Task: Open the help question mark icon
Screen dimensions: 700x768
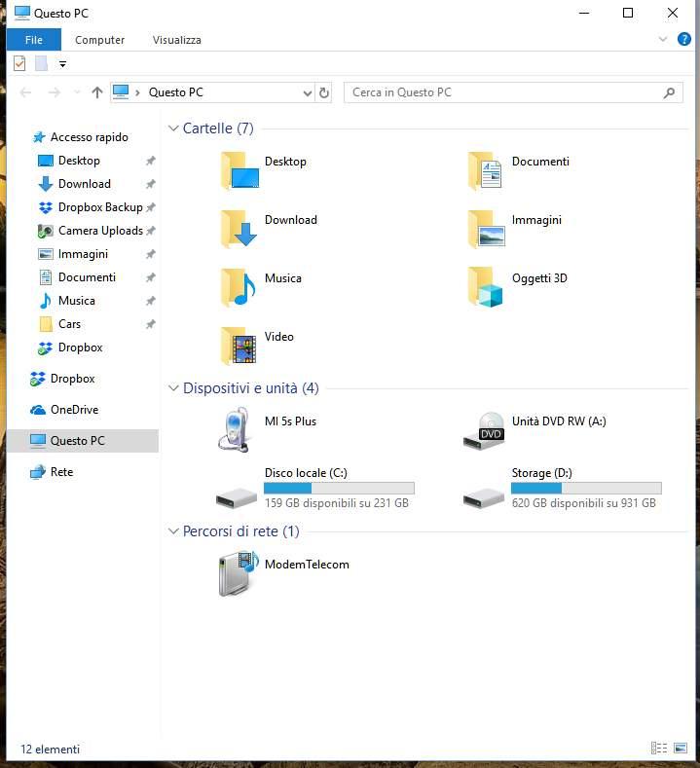Action: click(683, 40)
